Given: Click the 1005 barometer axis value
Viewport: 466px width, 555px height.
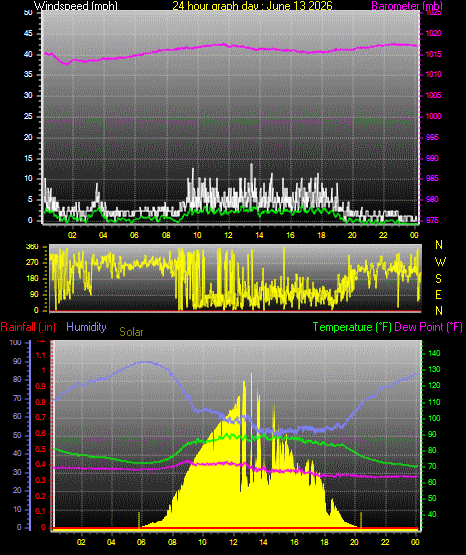Looking at the screenshot, I should (433, 95).
